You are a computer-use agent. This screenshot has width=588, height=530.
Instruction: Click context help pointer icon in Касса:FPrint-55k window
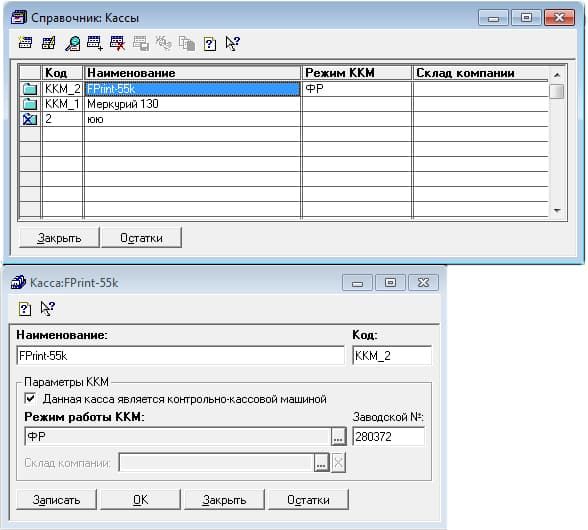click(x=48, y=309)
